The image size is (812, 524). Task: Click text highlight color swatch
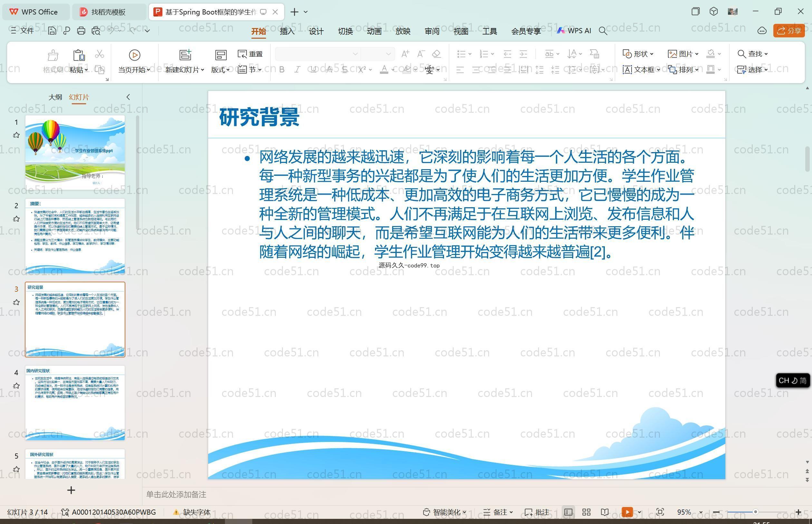point(407,69)
